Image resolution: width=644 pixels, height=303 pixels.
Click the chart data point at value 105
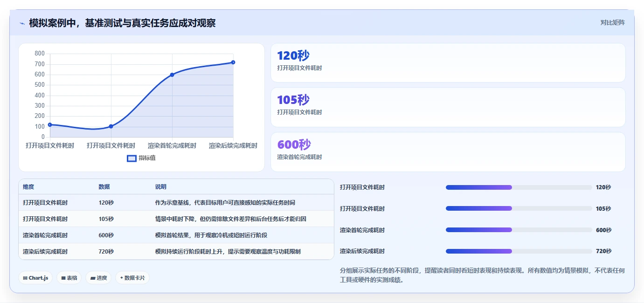111,126
